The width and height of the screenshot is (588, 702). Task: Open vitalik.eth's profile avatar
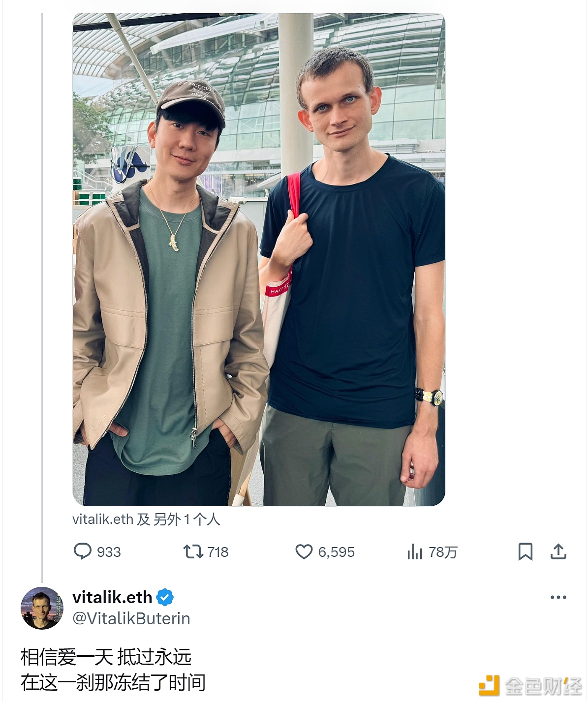pyautogui.click(x=42, y=608)
